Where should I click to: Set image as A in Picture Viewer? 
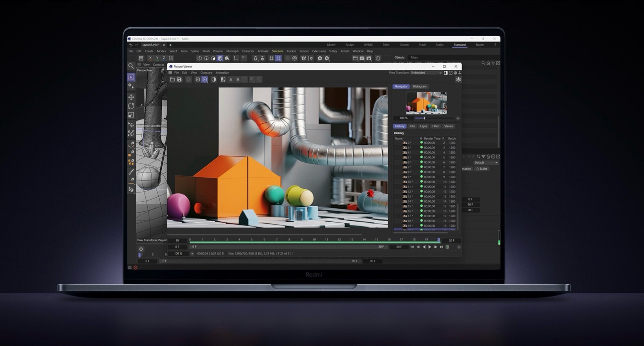[231, 79]
